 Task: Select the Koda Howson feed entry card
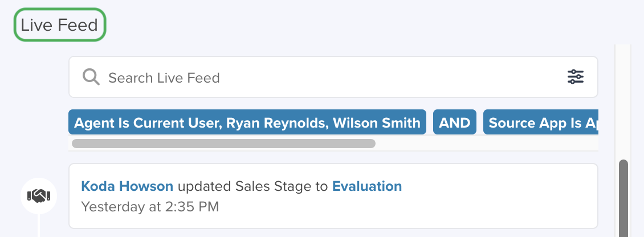tap(333, 196)
